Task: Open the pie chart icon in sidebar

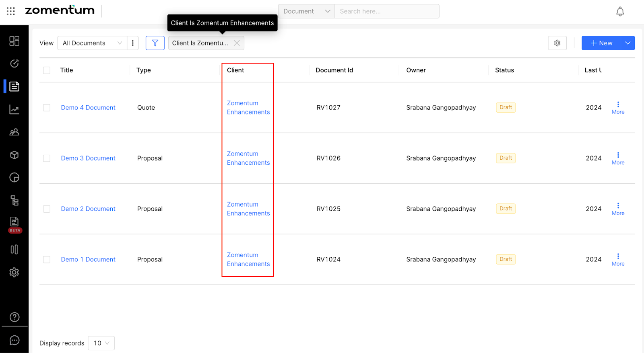Action: point(14,178)
